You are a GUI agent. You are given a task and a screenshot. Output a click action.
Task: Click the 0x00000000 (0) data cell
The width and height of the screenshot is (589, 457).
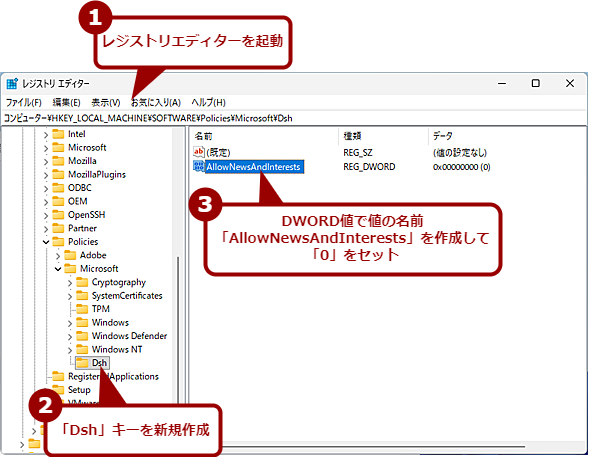[x=461, y=167]
